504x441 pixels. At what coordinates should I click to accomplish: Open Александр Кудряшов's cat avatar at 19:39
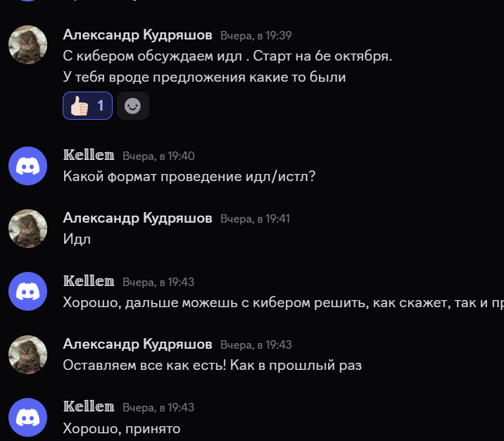tap(27, 44)
